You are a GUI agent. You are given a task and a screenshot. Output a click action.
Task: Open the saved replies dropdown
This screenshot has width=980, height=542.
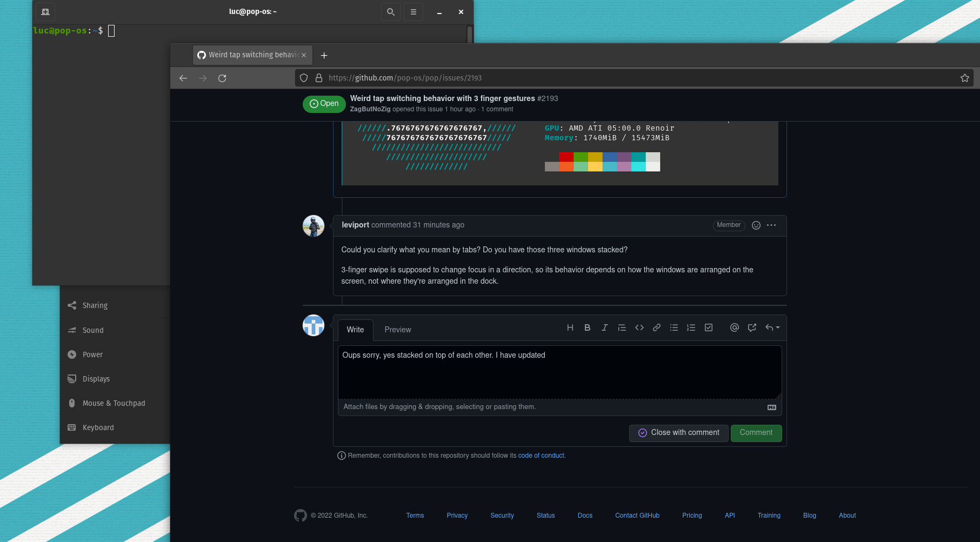point(772,327)
